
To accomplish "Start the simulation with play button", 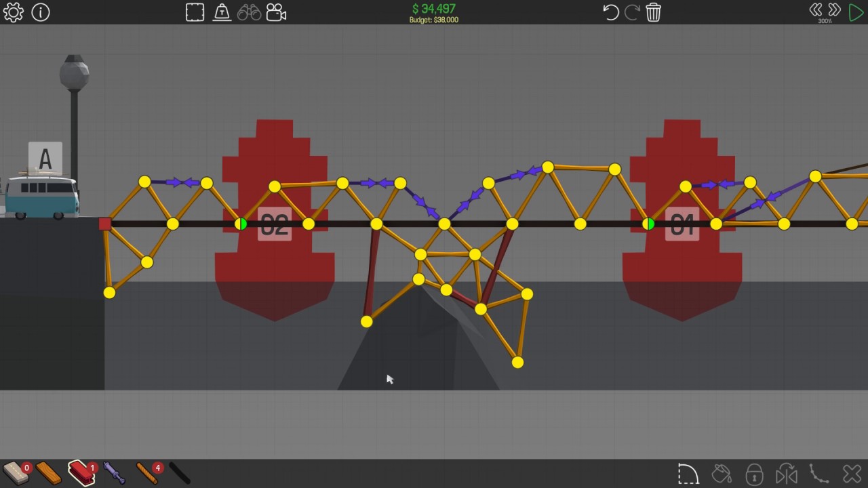I will click(x=856, y=12).
